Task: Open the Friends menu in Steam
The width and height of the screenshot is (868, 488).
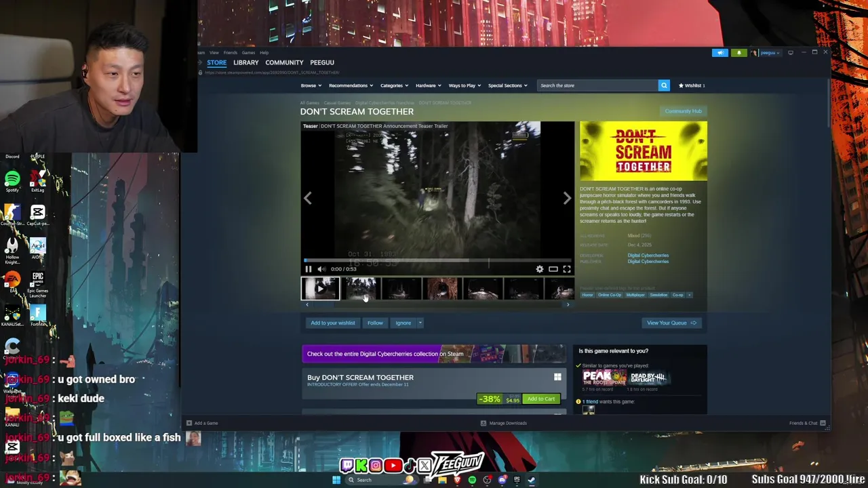Action: (x=231, y=53)
